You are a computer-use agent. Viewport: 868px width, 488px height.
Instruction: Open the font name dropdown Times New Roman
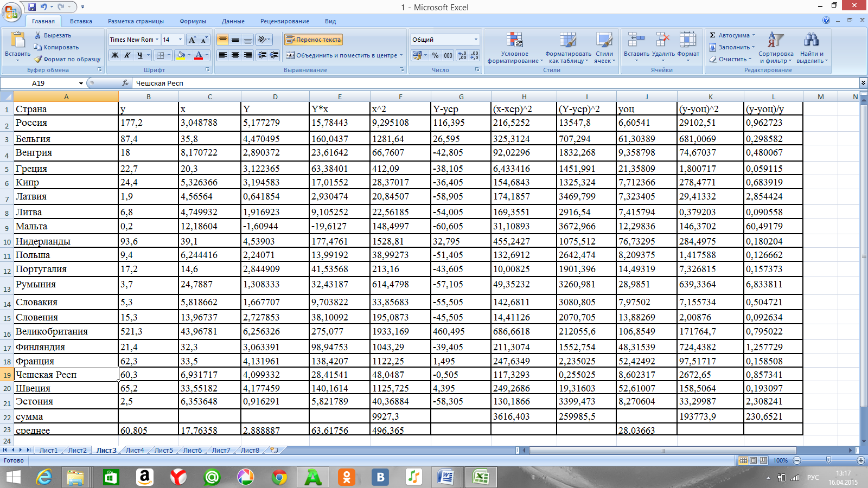134,40
